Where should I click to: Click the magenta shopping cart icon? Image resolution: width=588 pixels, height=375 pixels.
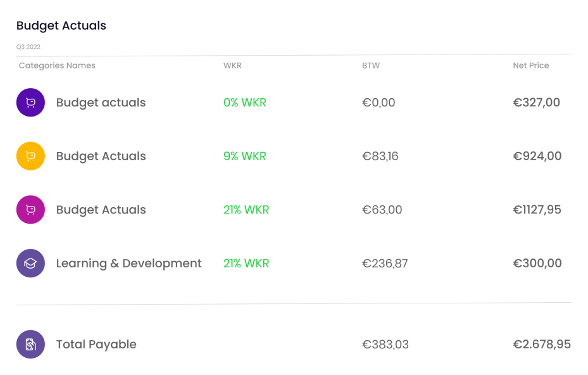[30, 210]
